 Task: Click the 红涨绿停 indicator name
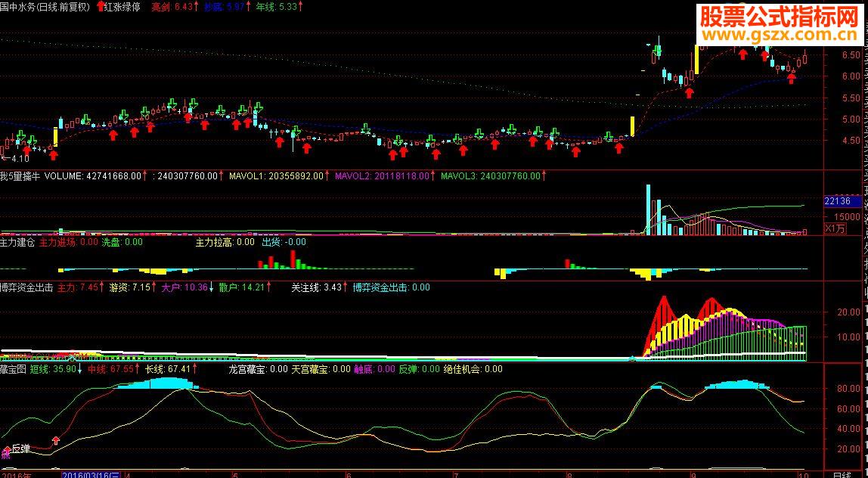(122, 8)
